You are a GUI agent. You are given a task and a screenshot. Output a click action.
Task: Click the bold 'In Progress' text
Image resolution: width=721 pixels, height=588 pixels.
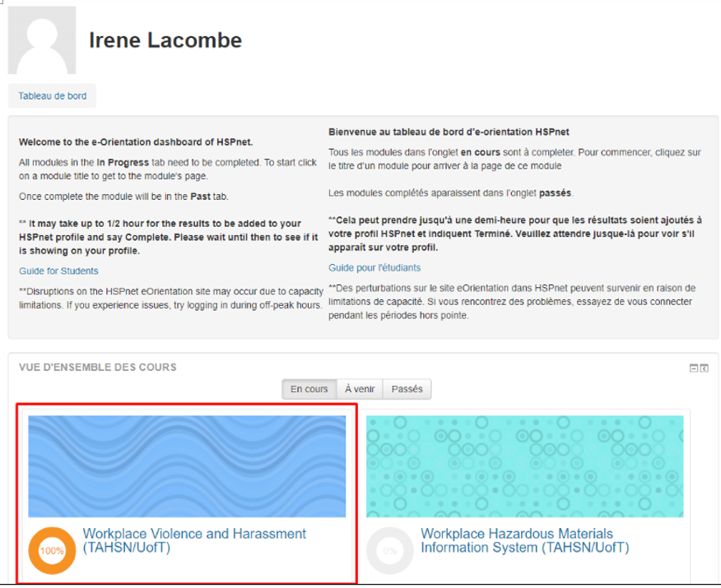click(x=123, y=162)
